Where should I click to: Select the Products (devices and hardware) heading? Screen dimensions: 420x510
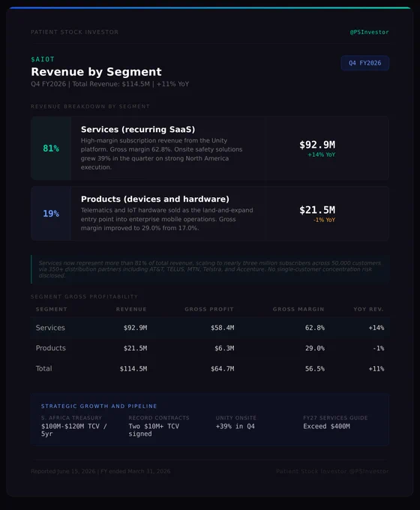154,199
